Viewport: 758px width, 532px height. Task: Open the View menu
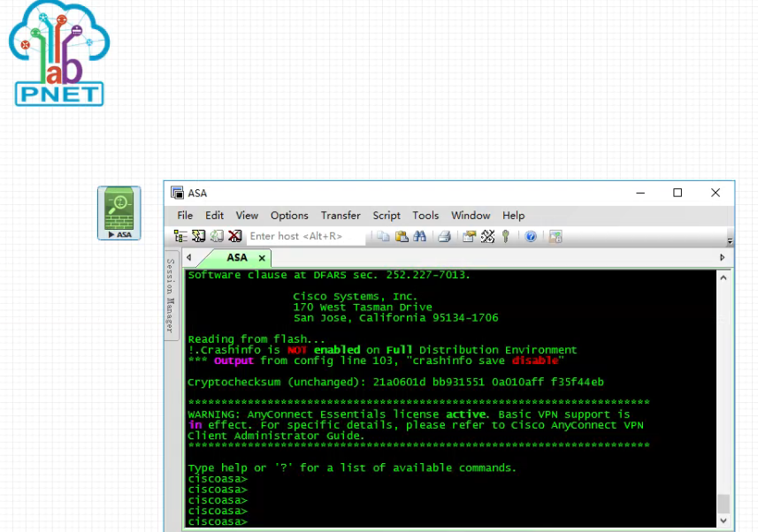coord(247,216)
